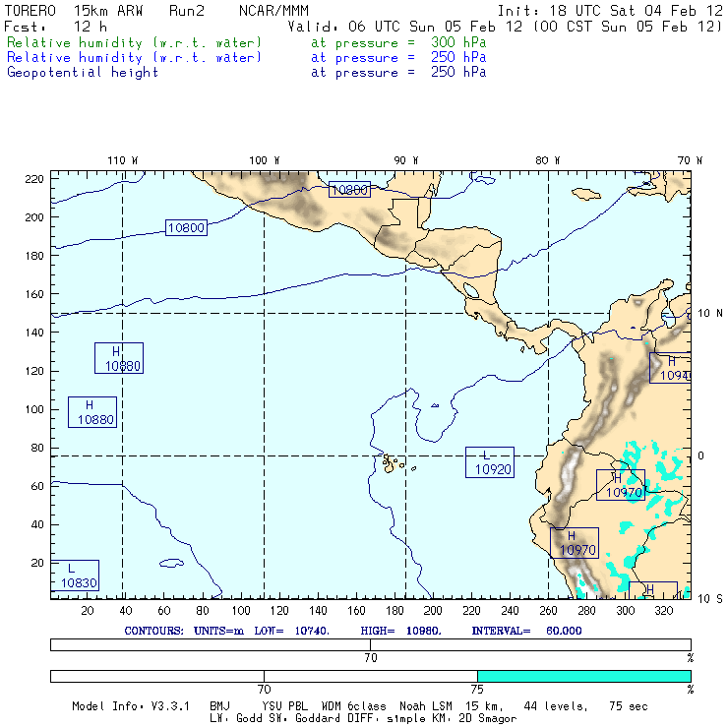The image size is (728, 728).
Task: Select the "HIGH= 10980." contour value
Action: 400,631
